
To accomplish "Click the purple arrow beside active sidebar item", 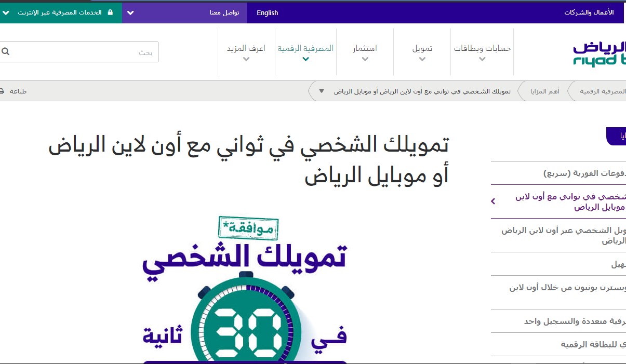I will 494,201.
